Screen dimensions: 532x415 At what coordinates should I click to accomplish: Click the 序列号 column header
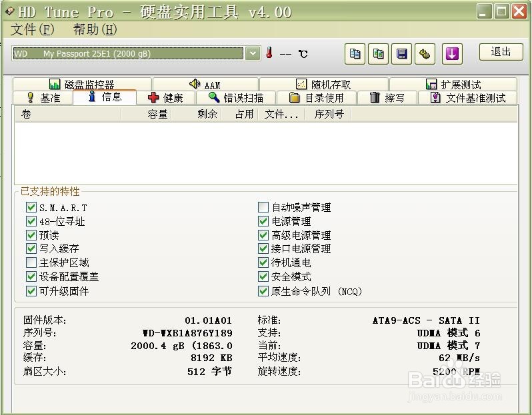328,115
